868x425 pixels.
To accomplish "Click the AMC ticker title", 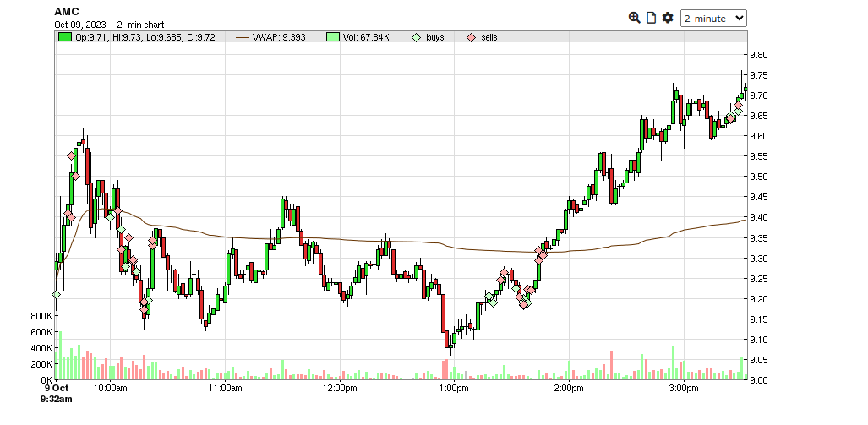I will [x=67, y=12].
